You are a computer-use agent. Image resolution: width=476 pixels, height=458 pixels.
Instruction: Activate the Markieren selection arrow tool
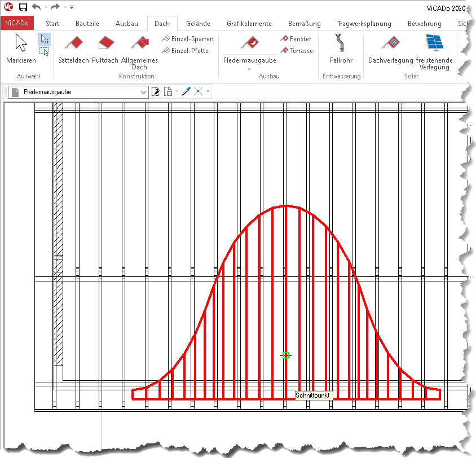tap(21, 49)
